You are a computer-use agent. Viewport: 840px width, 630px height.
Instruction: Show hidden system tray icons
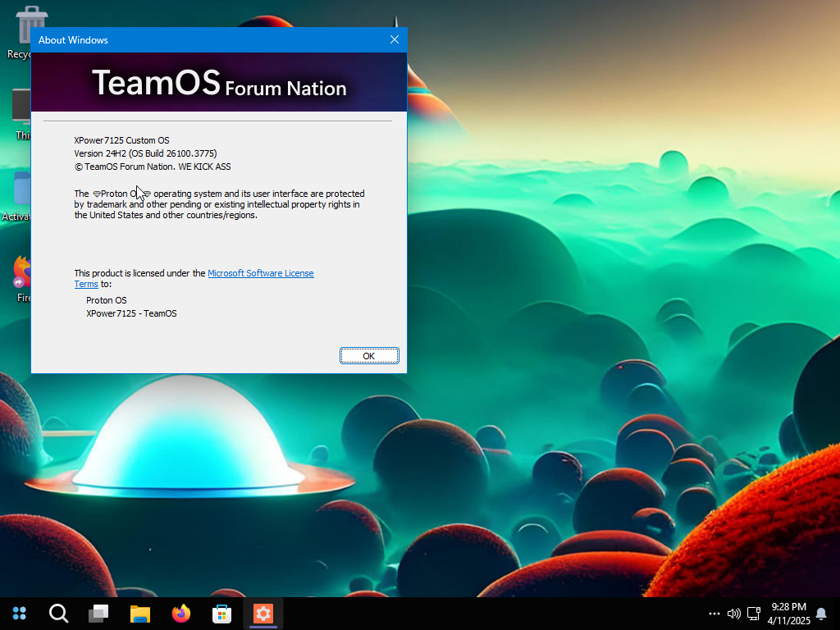pos(714,614)
